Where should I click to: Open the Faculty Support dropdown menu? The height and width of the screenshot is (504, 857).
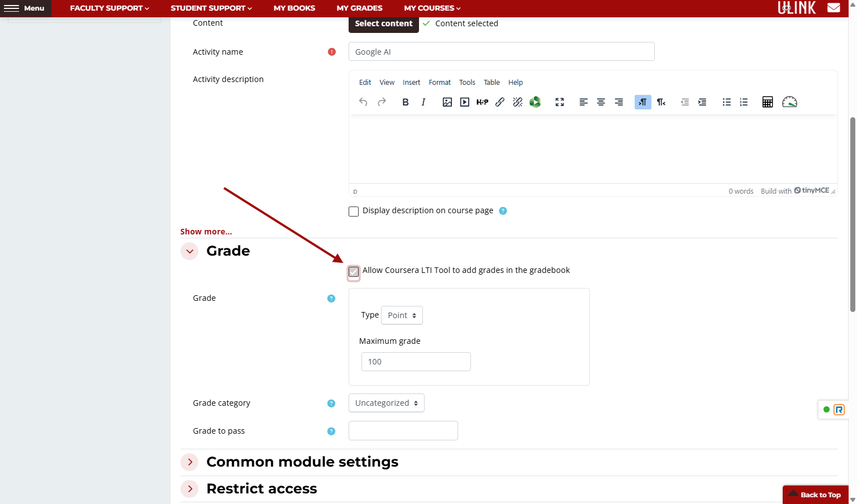pyautogui.click(x=109, y=8)
